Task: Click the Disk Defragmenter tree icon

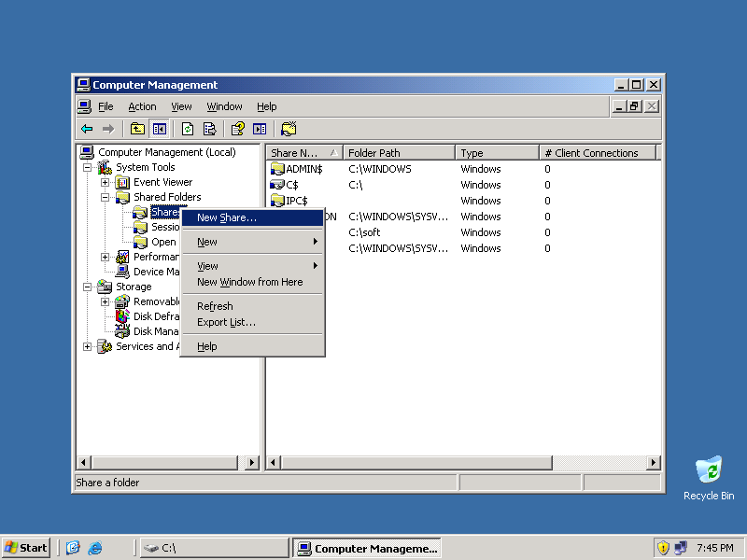Action: pyautogui.click(x=122, y=316)
